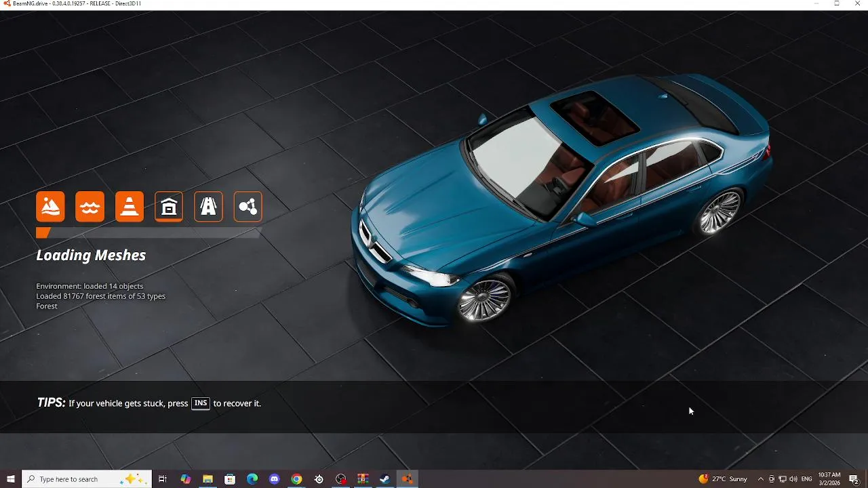
Task: Click the Loading Meshes heading
Action: [91, 256]
